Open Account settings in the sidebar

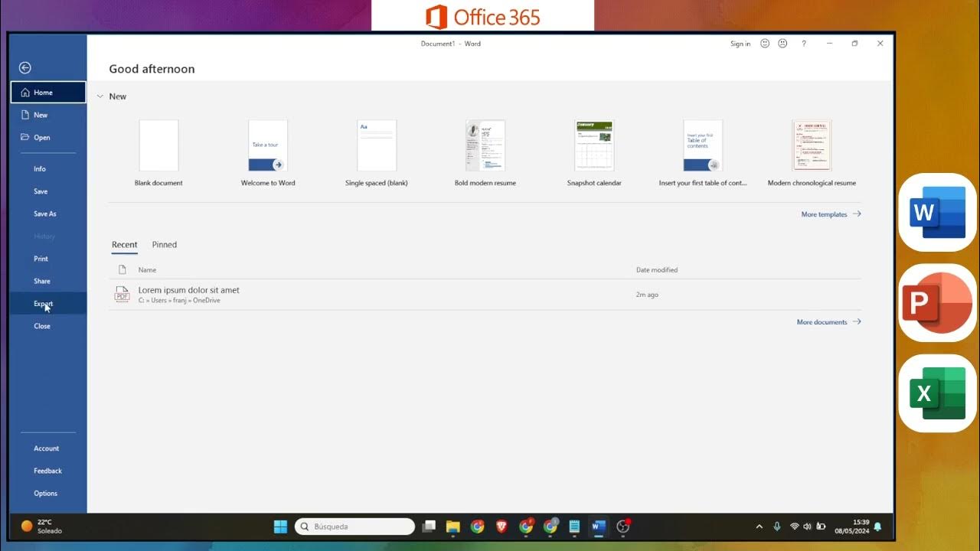click(48, 448)
